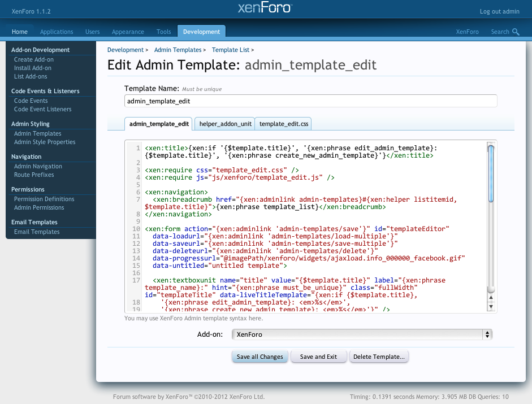Open the Appearance menu tab

pyautogui.click(x=128, y=32)
